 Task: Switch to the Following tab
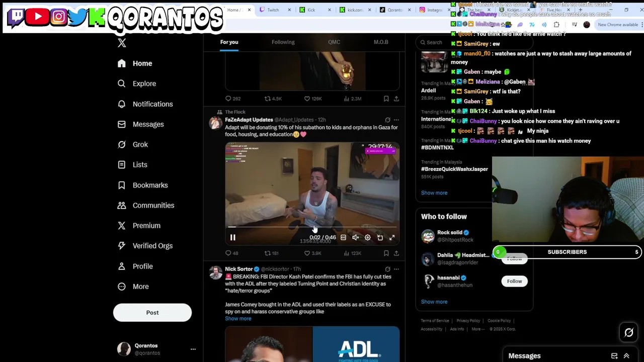click(x=283, y=42)
